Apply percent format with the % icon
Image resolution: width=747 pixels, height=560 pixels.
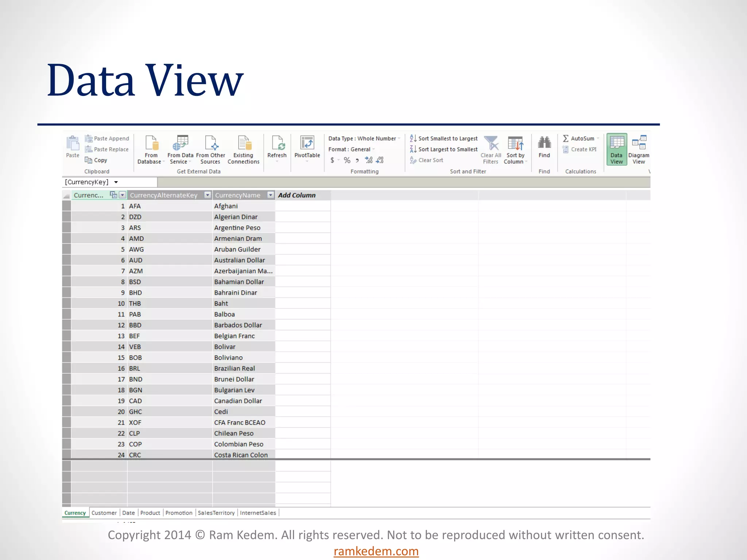click(347, 160)
